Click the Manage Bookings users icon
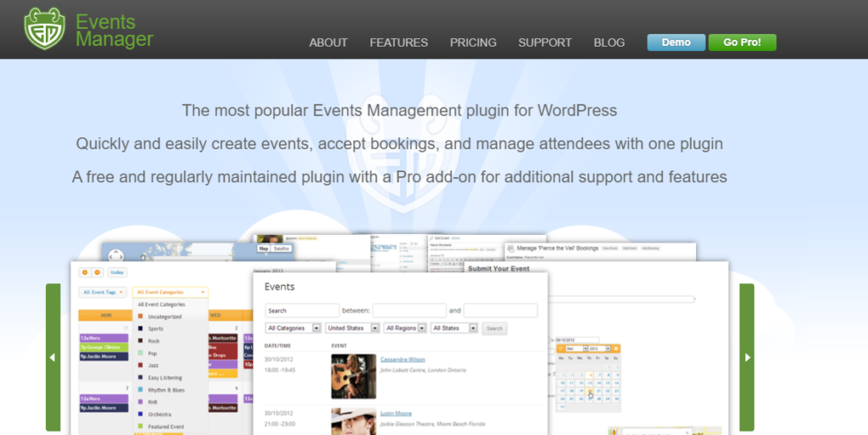Viewport: 868px width, 435px height. pos(510,248)
